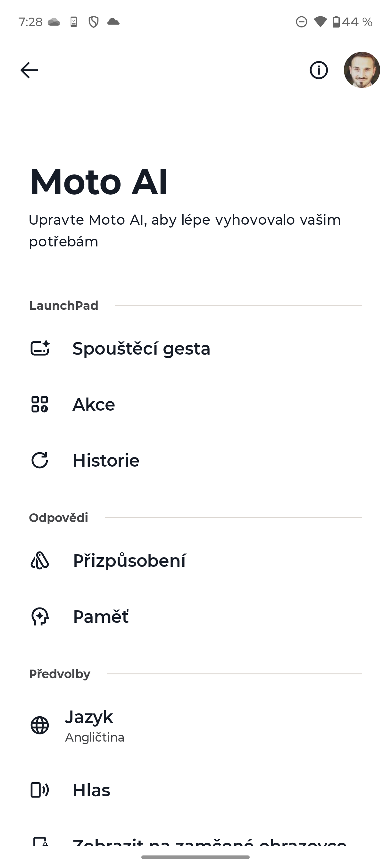Viewport: 391px width, 868px height.
Task: Tap the Spouštěcí gesta sparkle icon
Action: tap(40, 349)
